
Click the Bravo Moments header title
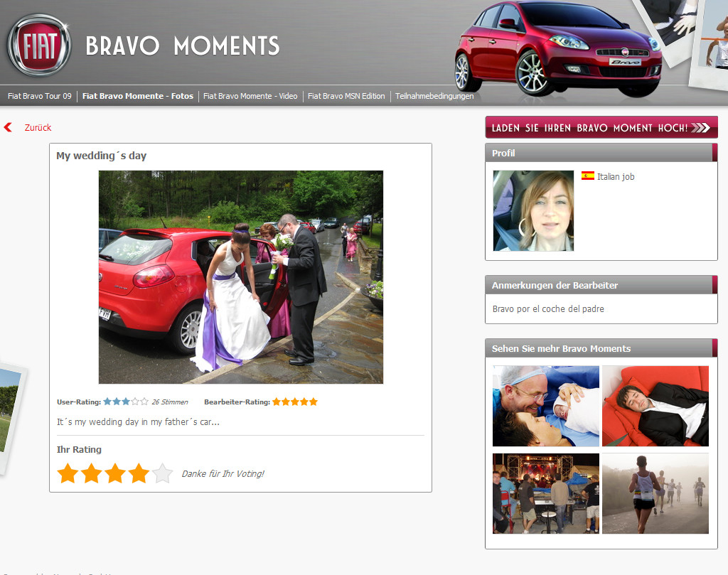(183, 46)
